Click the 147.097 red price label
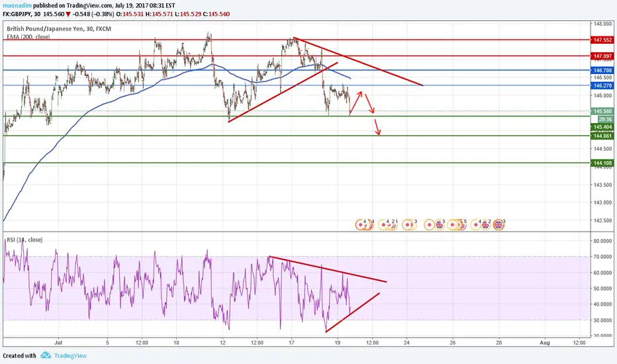The image size is (617, 364). click(602, 56)
